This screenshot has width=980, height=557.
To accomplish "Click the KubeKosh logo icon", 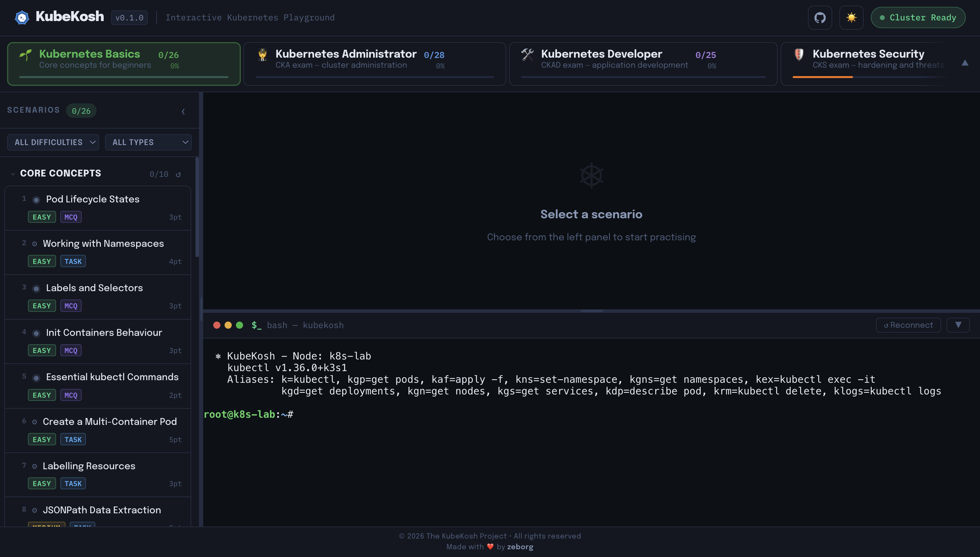I will pyautogui.click(x=22, y=17).
